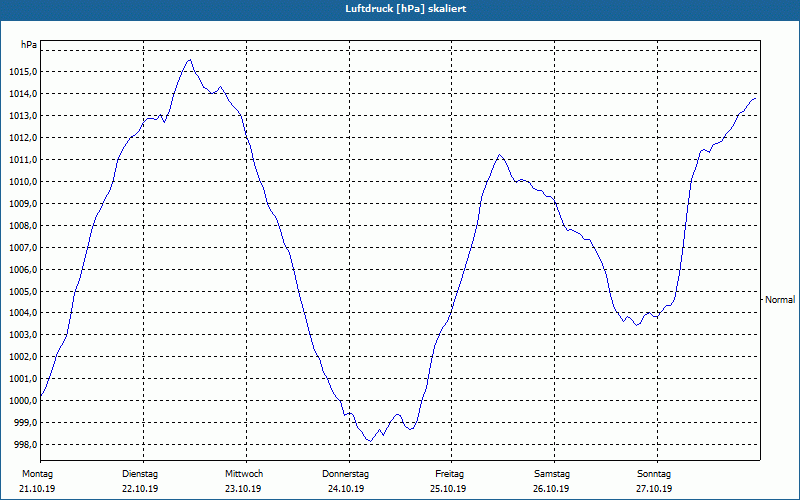Click the 'hPa' unit label
800x500 pixels.
click(x=29, y=44)
